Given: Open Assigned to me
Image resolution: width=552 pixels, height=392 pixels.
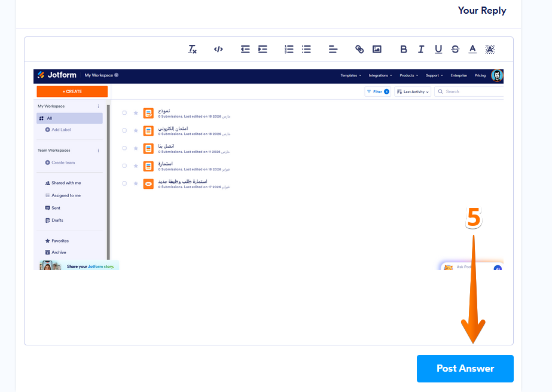Looking at the screenshot, I should pos(63,195).
